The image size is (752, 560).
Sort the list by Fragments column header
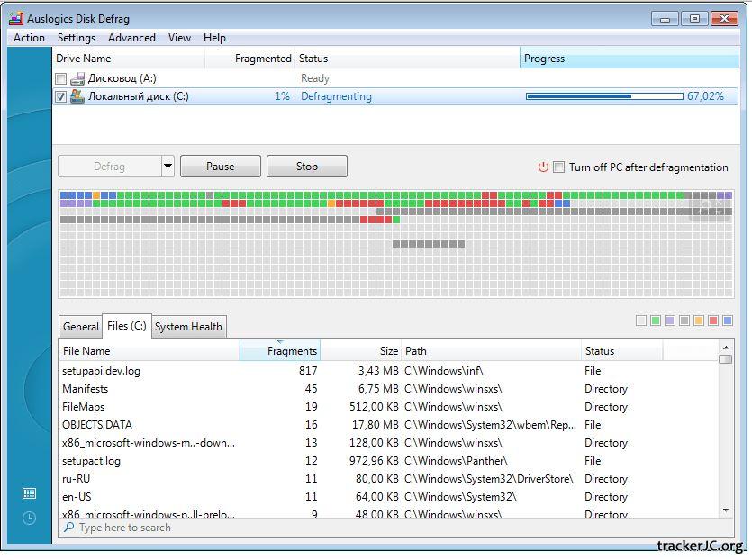tap(280, 351)
